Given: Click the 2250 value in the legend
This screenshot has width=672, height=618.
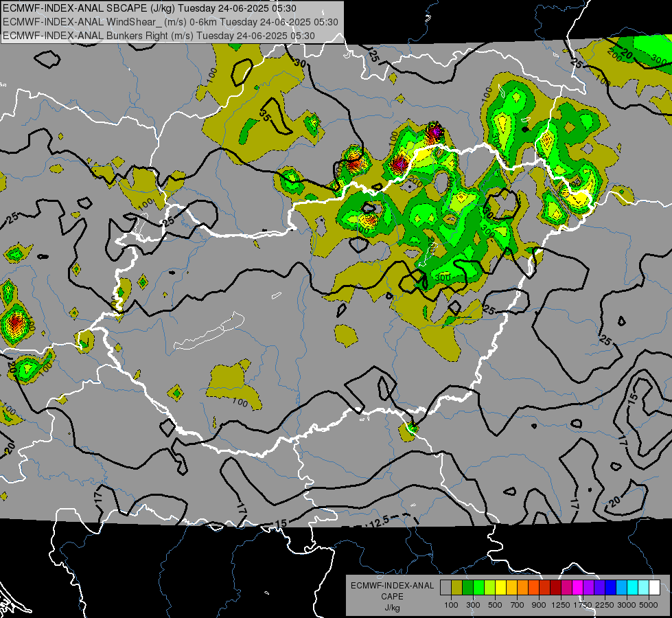Looking at the screenshot, I should point(604,605).
